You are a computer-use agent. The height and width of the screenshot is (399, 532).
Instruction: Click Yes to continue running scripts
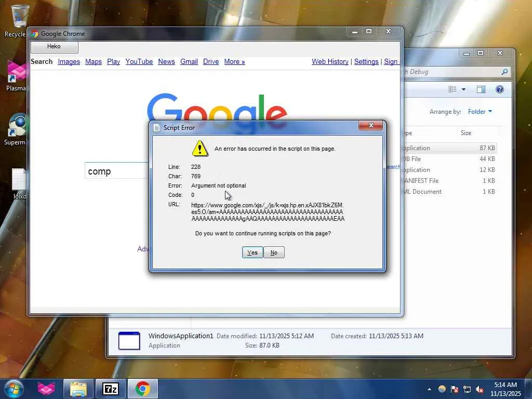[252, 252]
